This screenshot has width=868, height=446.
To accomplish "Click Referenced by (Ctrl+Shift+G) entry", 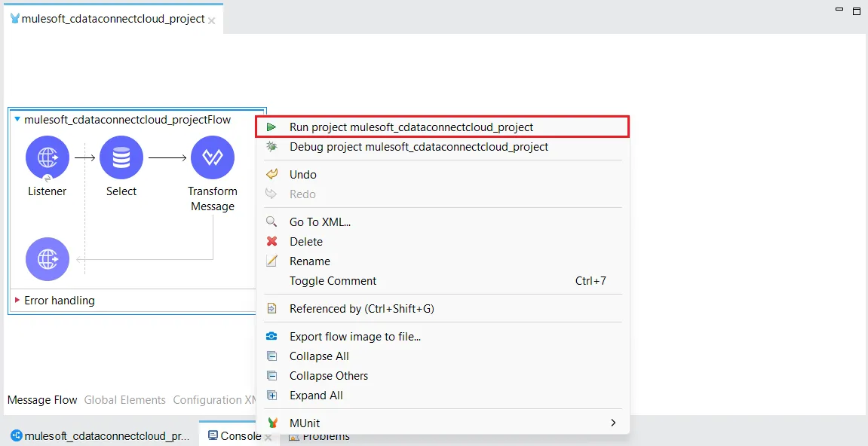I will (361, 309).
